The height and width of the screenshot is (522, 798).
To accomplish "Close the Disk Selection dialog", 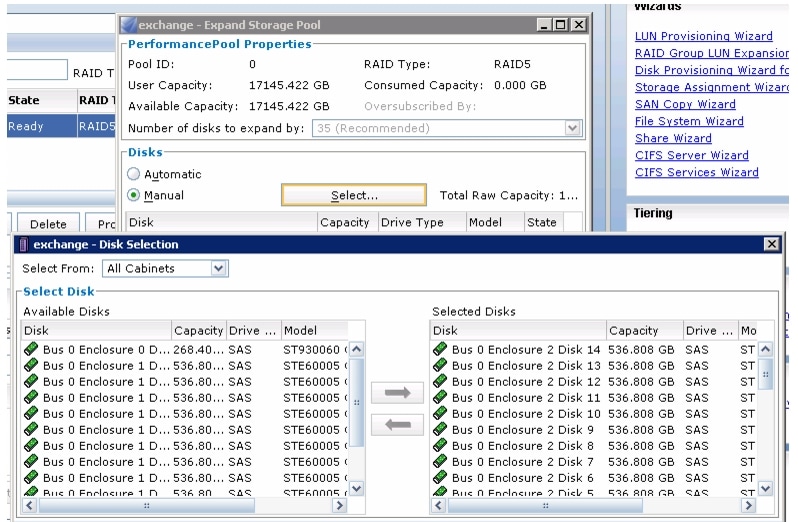I will 772,244.
